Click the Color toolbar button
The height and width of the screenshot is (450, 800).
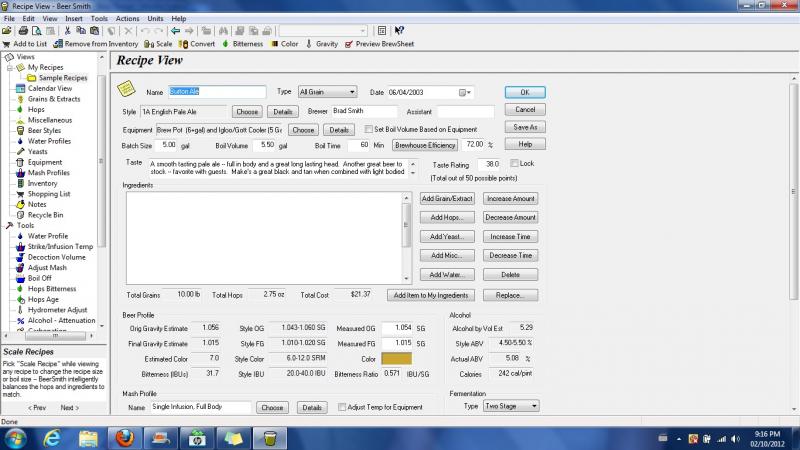click(x=285, y=44)
